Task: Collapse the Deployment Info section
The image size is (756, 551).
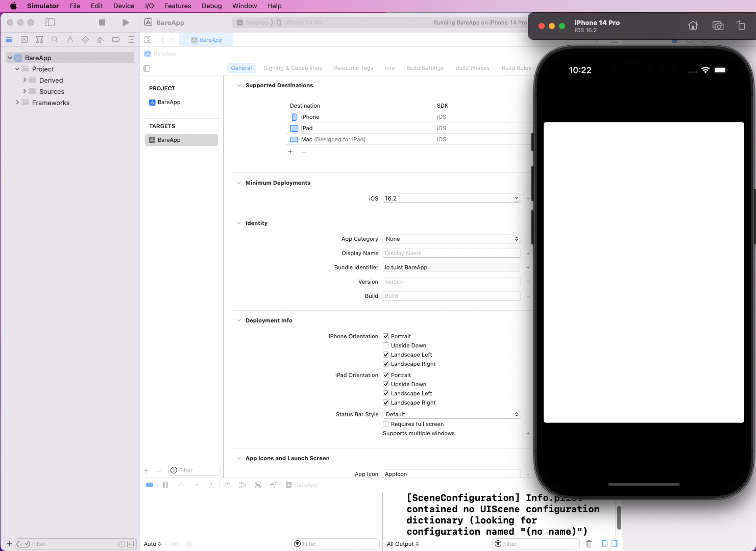Action: pos(238,320)
